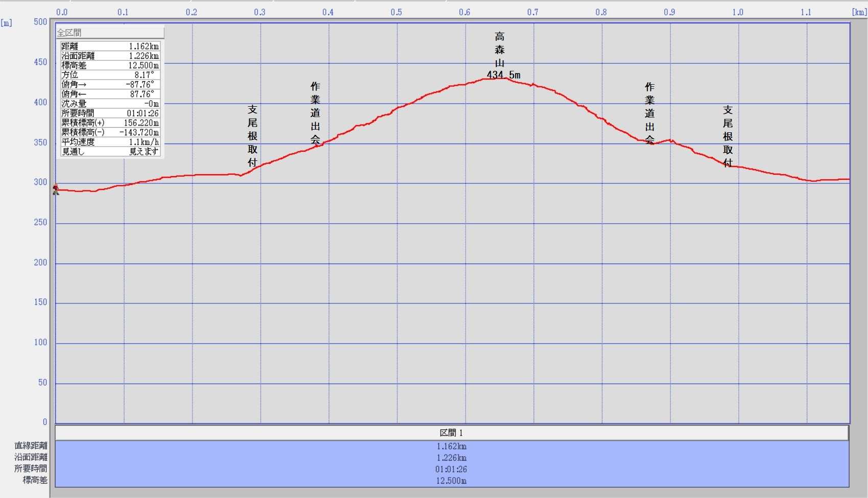The height and width of the screenshot is (498, 868).
Task: Select the 俯角→ row showing -87.76°
Action: [110, 85]
